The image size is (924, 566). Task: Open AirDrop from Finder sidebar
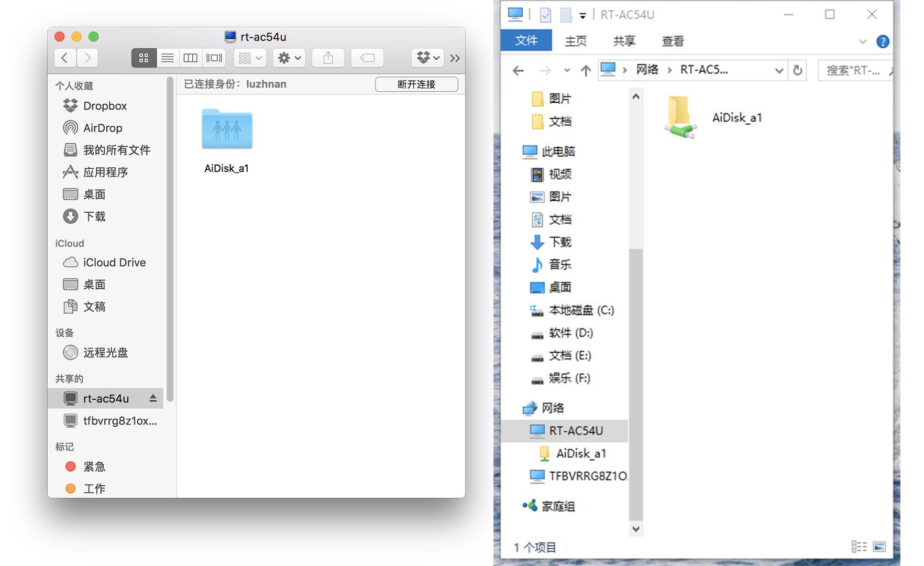[103, 128]
